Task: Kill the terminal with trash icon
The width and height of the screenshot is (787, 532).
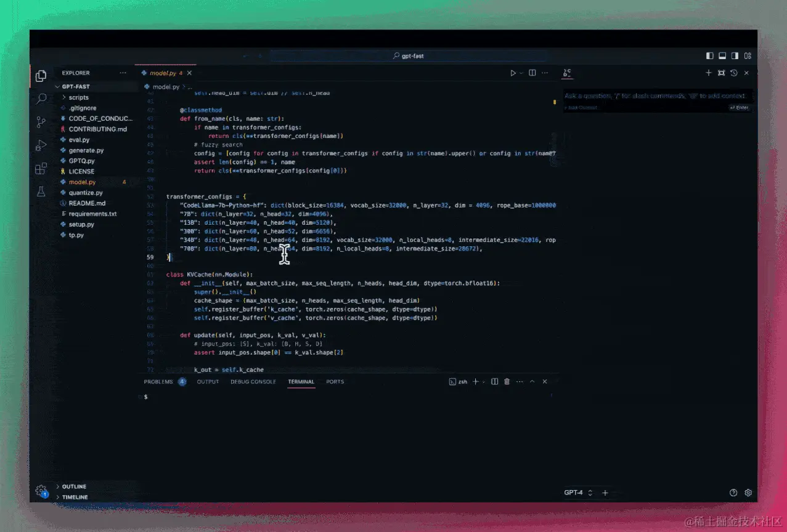Action: point(507,382)
